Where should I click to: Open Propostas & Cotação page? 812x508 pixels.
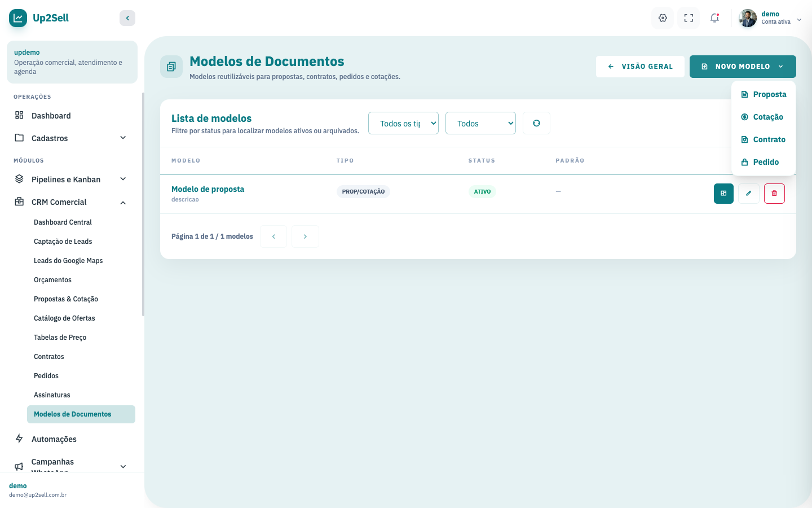click(81, 299)
